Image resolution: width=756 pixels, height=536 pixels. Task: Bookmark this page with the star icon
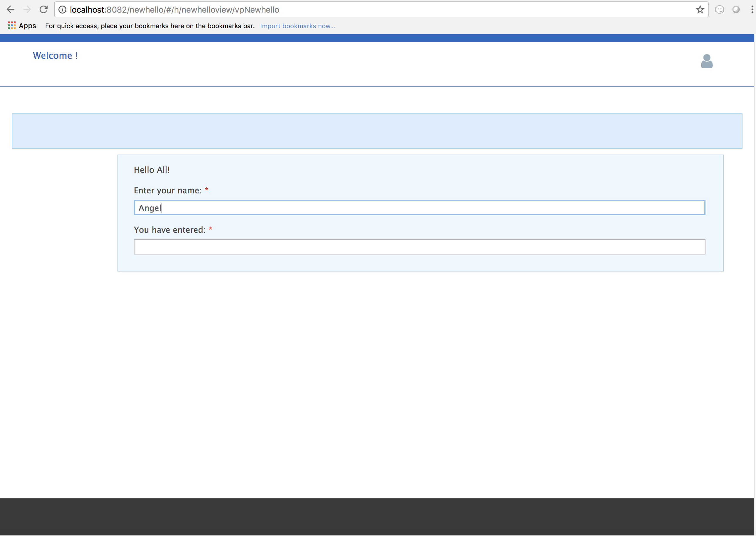click(x=700, y=10)
